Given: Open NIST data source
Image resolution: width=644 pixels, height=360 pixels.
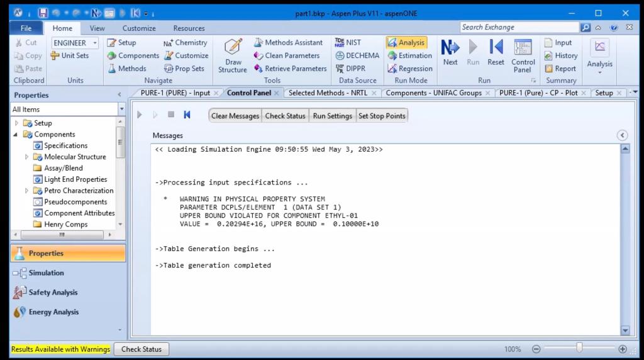Looking at the screenshot, I should click(x=348, y=42).
